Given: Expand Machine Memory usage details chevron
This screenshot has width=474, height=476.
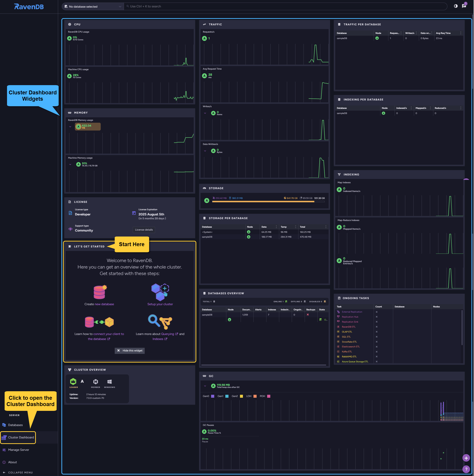Looking at the screenshot, I should (x=70, y=164).
